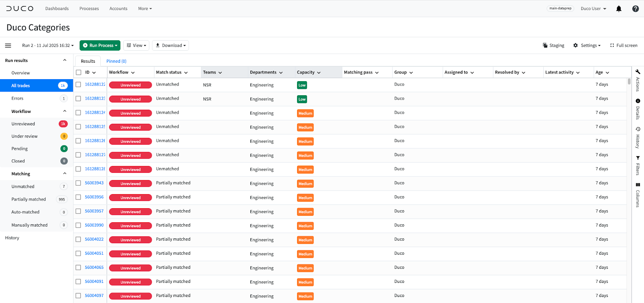Click the Partially matched 995 count badge
The image size is (644, 303).
pyautogui.click(x=62, y=199)
